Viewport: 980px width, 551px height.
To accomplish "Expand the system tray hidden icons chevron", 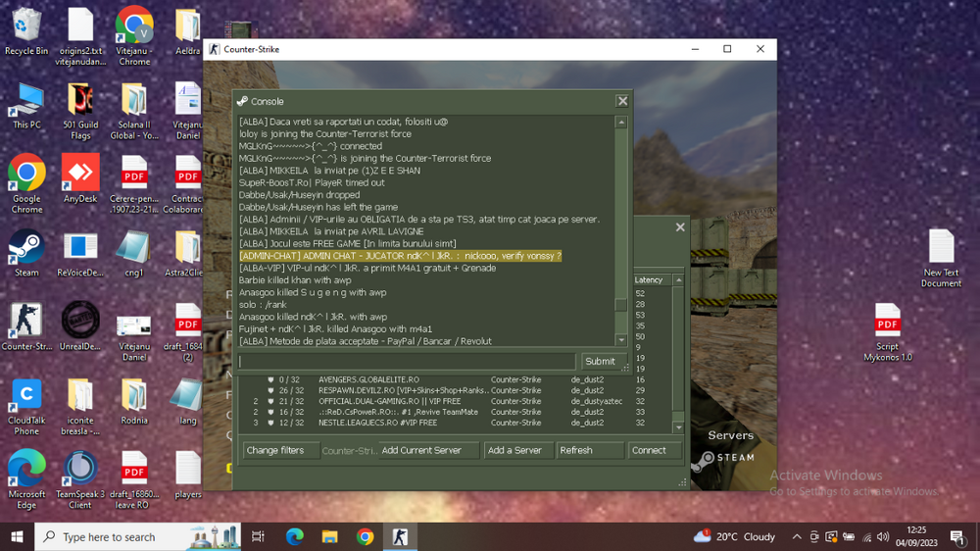I will point(797,537).
